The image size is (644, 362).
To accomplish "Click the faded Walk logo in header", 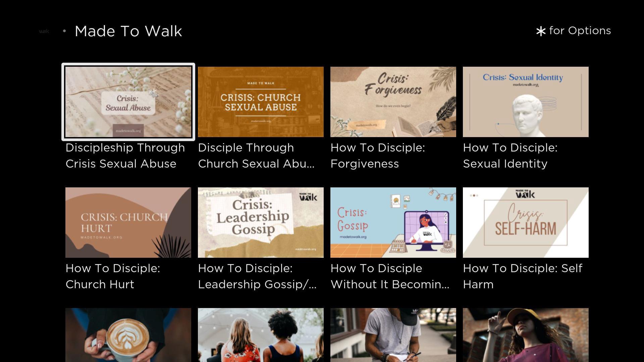I will click(x=44, y=31).
